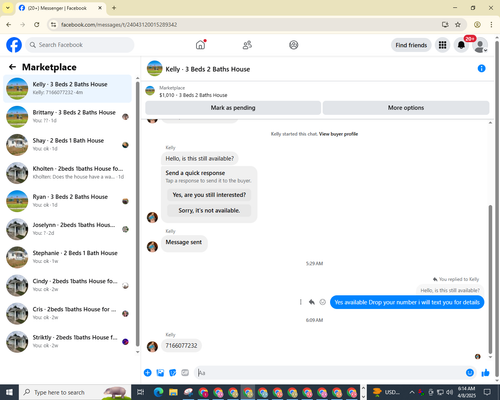The height and width of the screenshot is (400, 500).
Task: Open the taskbar clock showing 6:14 AM
Action: point(466,392)
